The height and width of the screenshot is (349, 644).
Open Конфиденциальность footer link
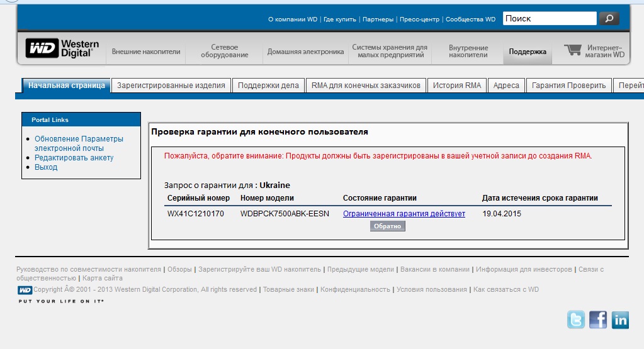click(355, 289)
